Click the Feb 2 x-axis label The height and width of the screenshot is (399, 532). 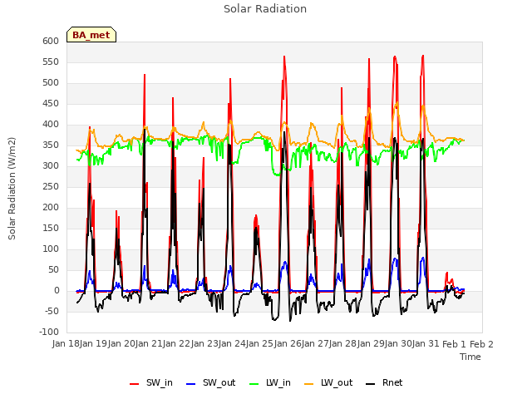tap(481, 344)
